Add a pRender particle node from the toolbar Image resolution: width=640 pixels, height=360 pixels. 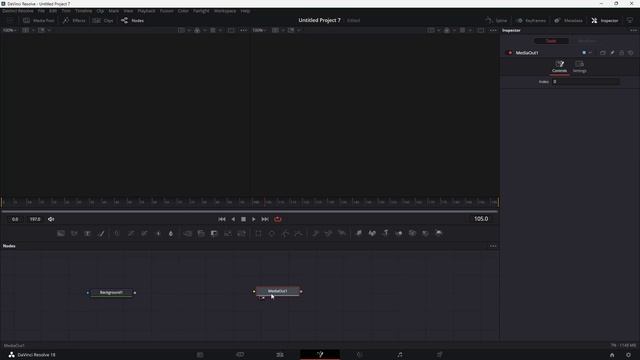click(342, 233)
